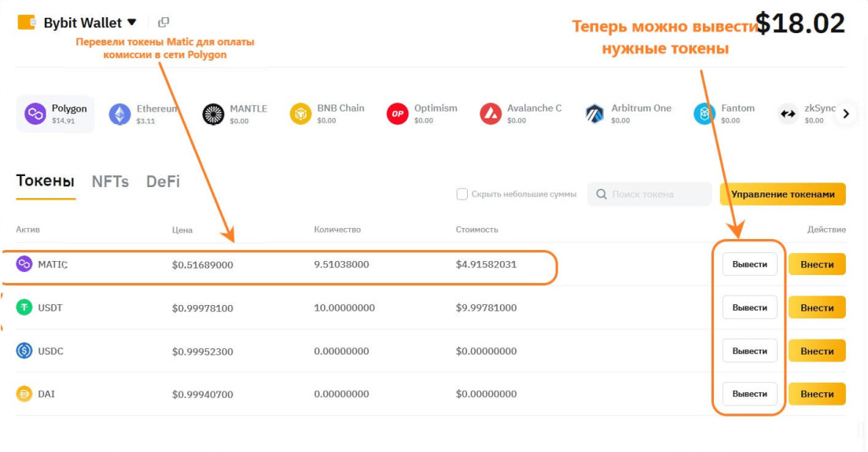Switch to the DeFi tab
The width and height of the screenshot is (868, 452).
coord(163,182)
